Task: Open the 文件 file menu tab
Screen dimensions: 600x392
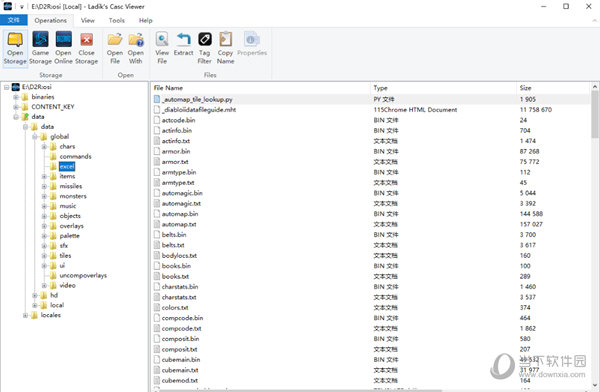Action: point(14,20)
